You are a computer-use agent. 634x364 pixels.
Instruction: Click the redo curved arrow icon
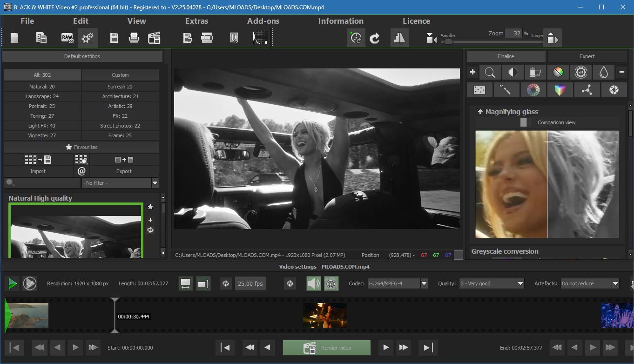[375, 38]
